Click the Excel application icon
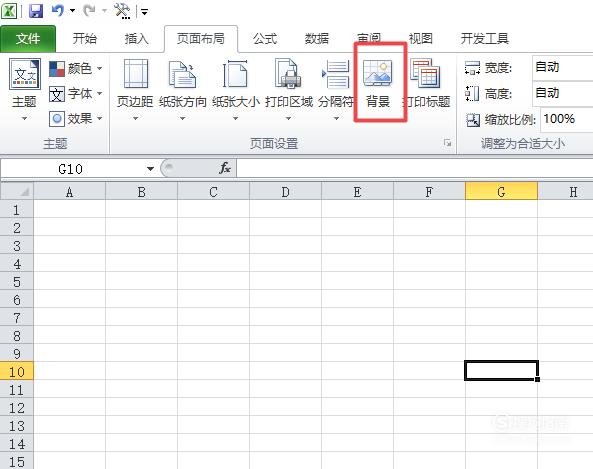The height and width of the screenshot is (469, 593). pos(9,11)
